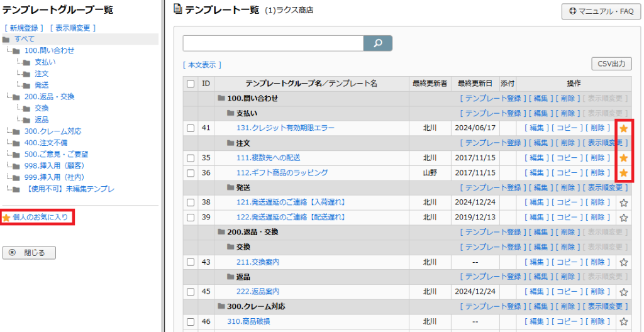The width and height of the screenshot is (644, 332).
Task: Toggle orange star on 112.ギフト商品のラッピング
Action: 623,173
